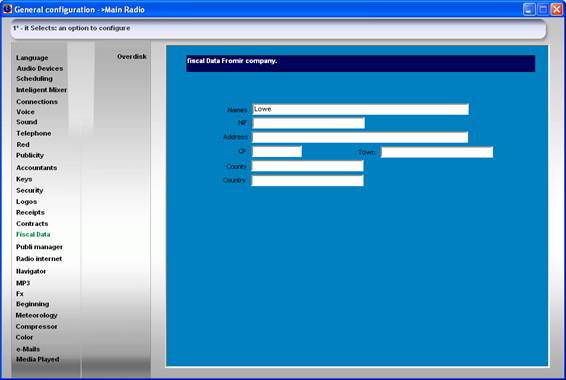Viewport: 566px width, 380px height.
Task: Open the Navigator settings
Action: [31, 271]
